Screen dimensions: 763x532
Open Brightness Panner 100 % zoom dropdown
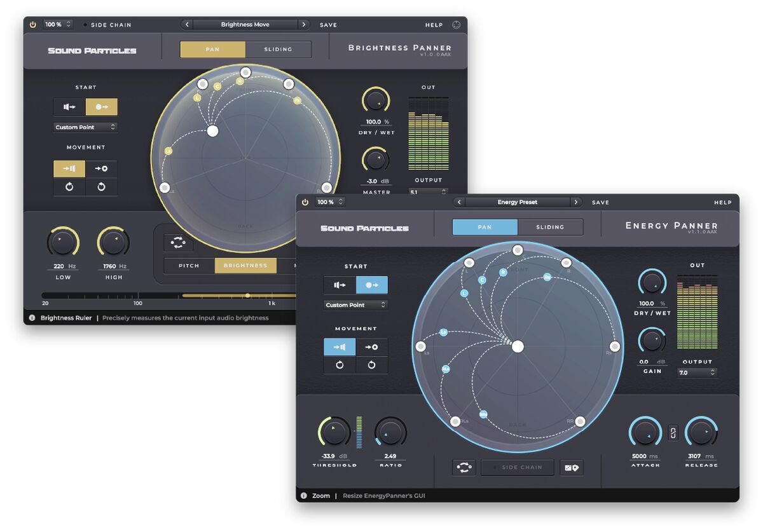tap(58, 25)
